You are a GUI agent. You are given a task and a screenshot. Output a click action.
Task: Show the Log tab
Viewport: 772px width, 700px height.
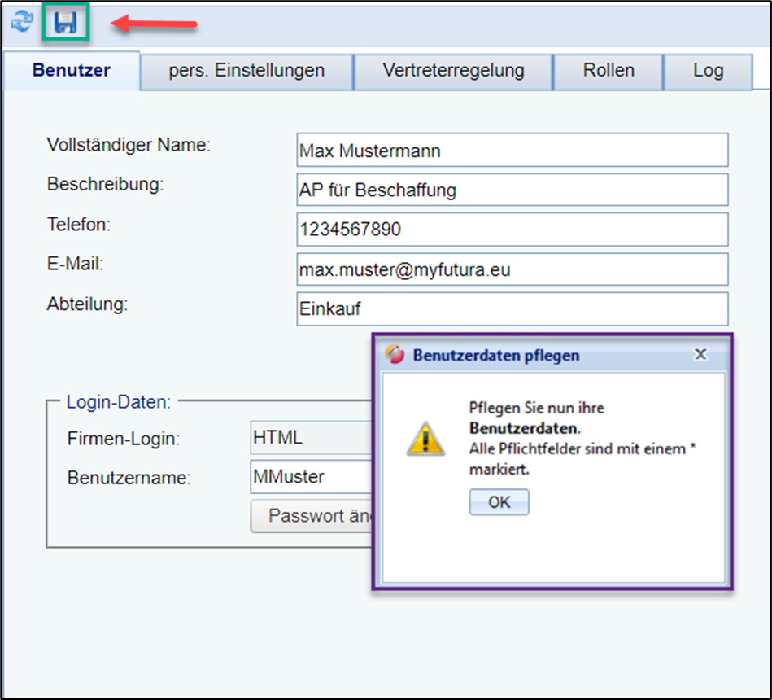tap(708, 71)
